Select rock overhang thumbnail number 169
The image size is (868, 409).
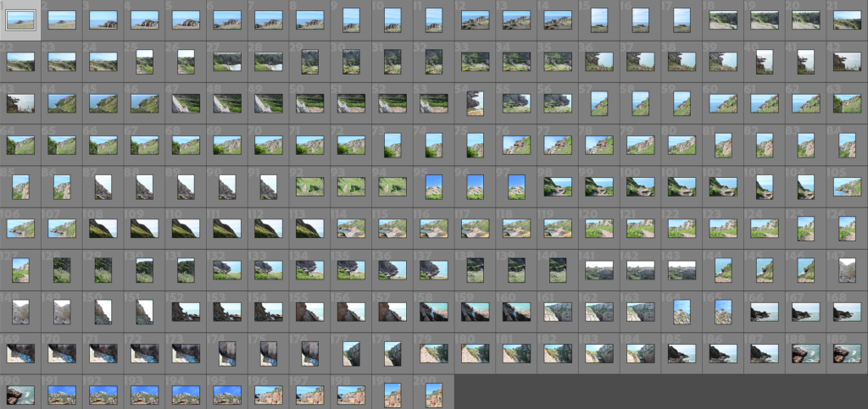point(20,352)
